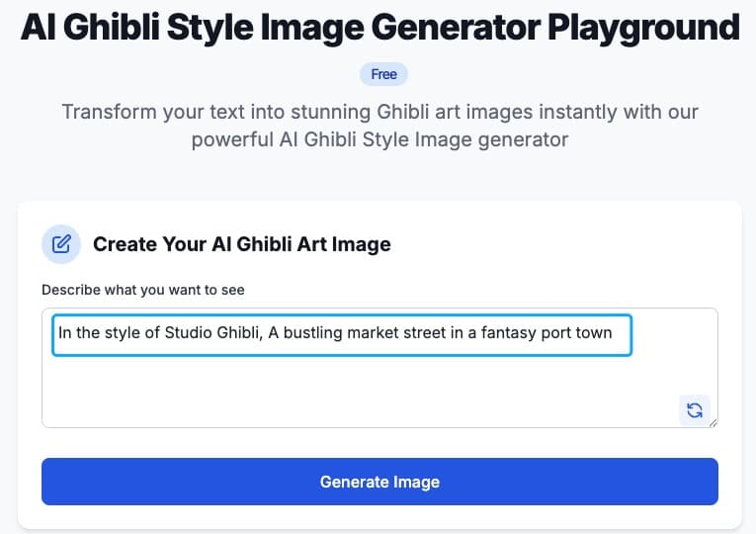Viewport: 756px width, 534px height.
Task: Click "Create Your AI Ghibli Art Image" heading
Action: coord(242,244)
